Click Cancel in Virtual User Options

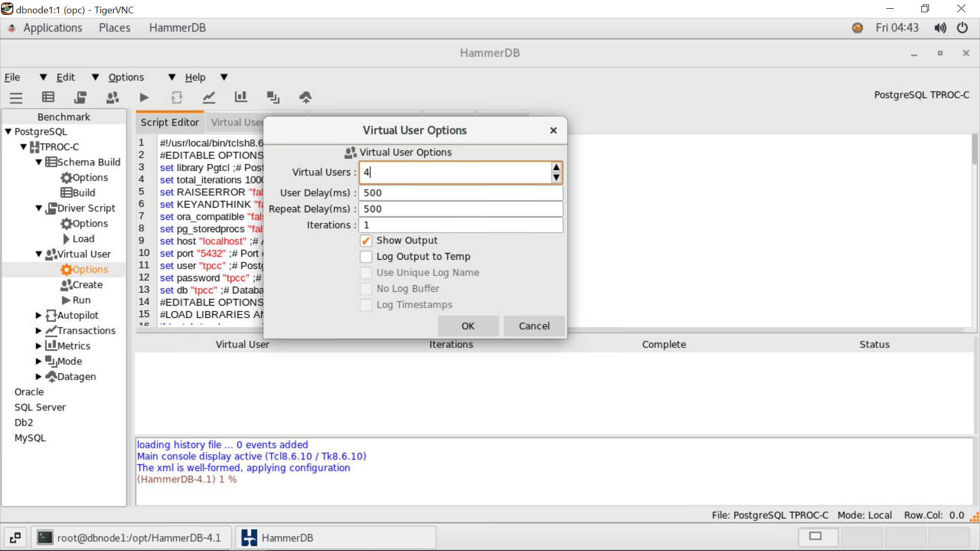(534, 326)
